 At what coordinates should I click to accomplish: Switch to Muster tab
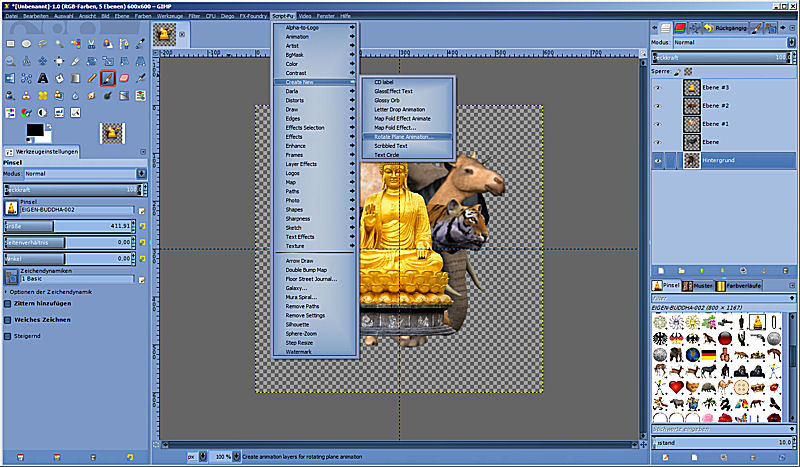697,286
